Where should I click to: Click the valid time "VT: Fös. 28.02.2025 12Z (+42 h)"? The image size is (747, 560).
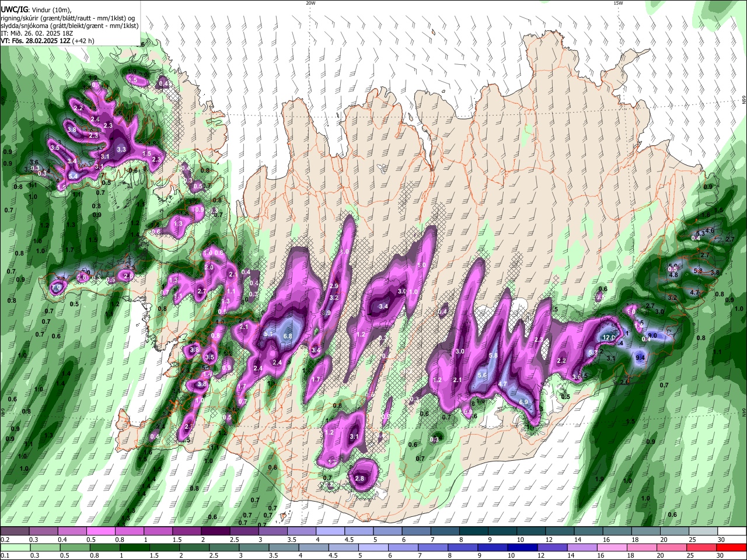tap(47, 41)
